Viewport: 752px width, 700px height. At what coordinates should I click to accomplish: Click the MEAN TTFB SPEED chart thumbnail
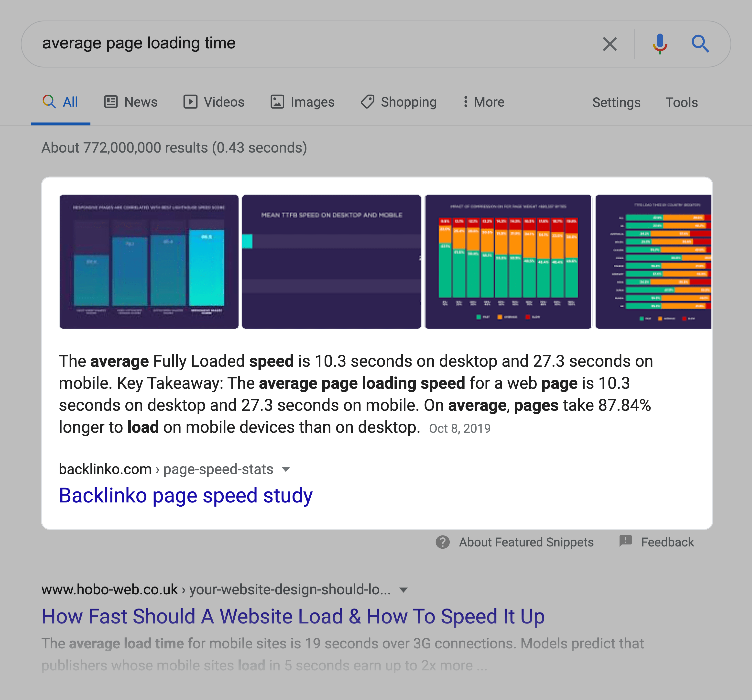pos(331,261)
